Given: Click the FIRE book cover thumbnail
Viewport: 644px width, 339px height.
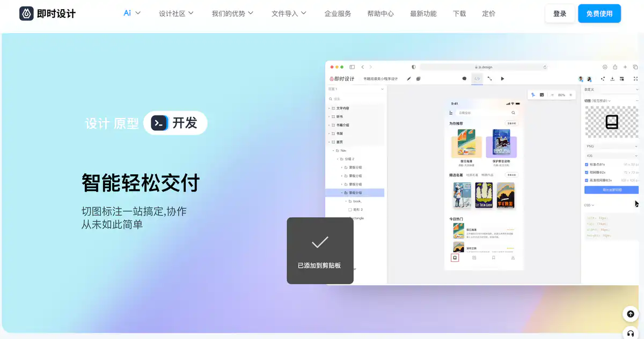Looking at the screenshot, I should pyautogui.click(x=506, y=195).
